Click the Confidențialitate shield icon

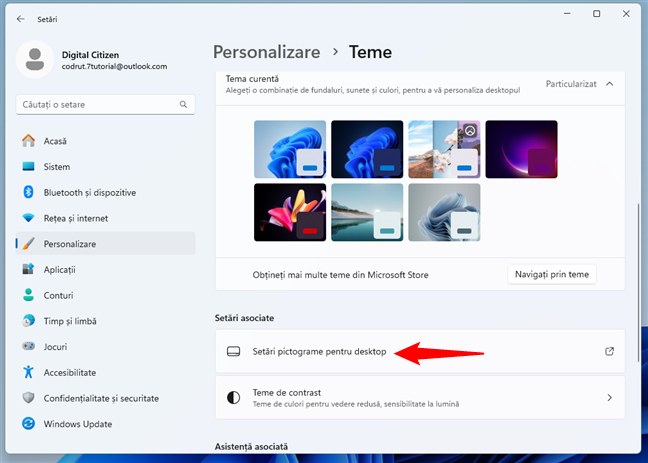pyautogui.click(x=28, y=398)
